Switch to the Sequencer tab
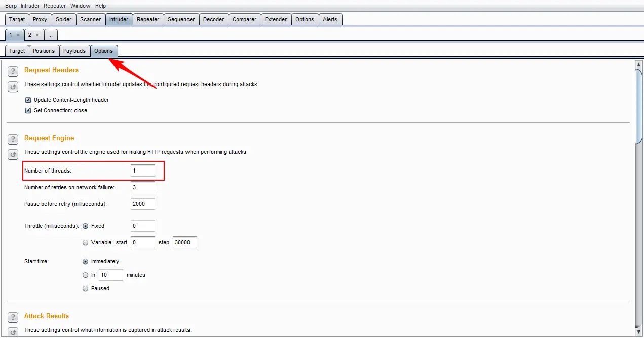This screenshot has width=644, height=338. (181, 19)
